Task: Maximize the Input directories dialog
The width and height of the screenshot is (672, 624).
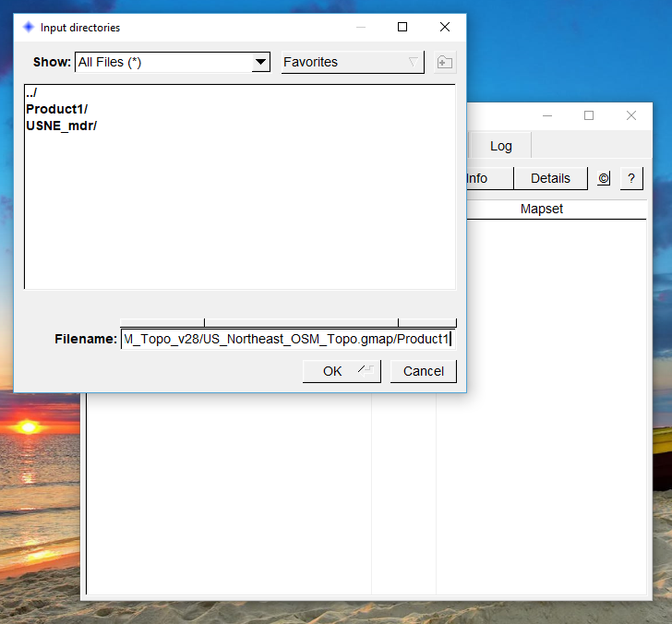Action: coord(402,27)
